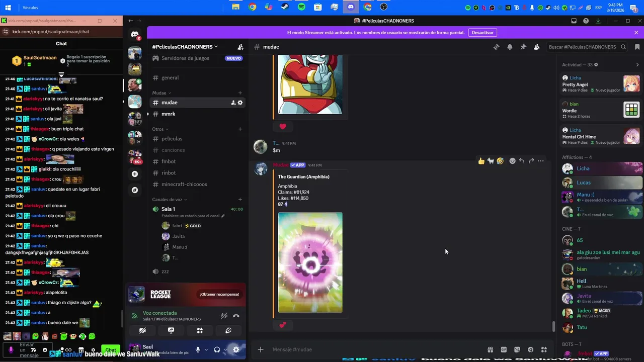Open Steam from Windows taskbar
This screenshot has width=644, height=362.
285,7
